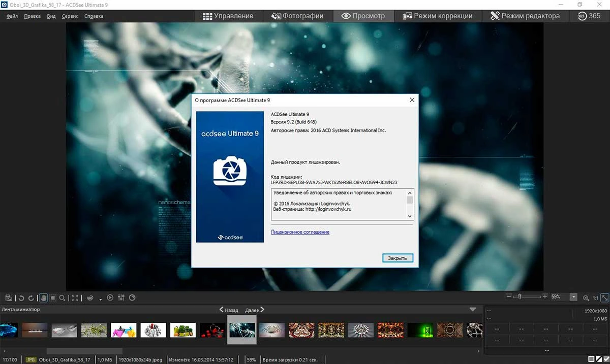Image resolution: width=610 pixels, height=364 pixels.
Task: Choose the Zoom magnifier tool
Action: pos(62,298)
